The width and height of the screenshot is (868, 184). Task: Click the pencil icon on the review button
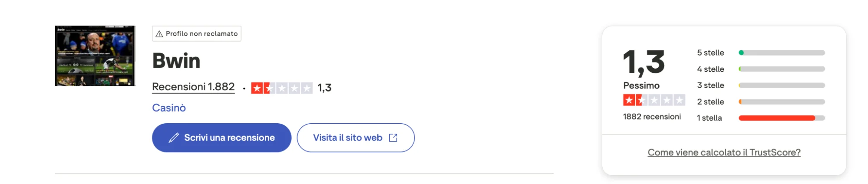coord(174,138)
